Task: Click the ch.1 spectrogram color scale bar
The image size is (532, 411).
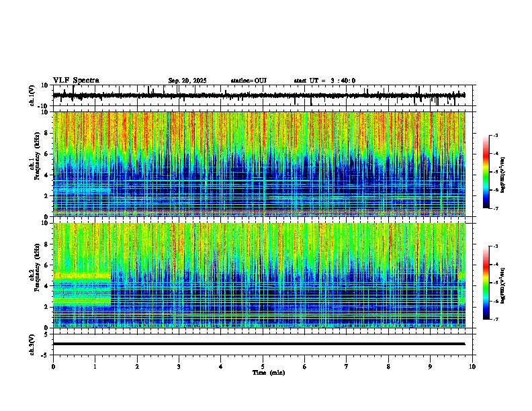Action: pos(486,172)
